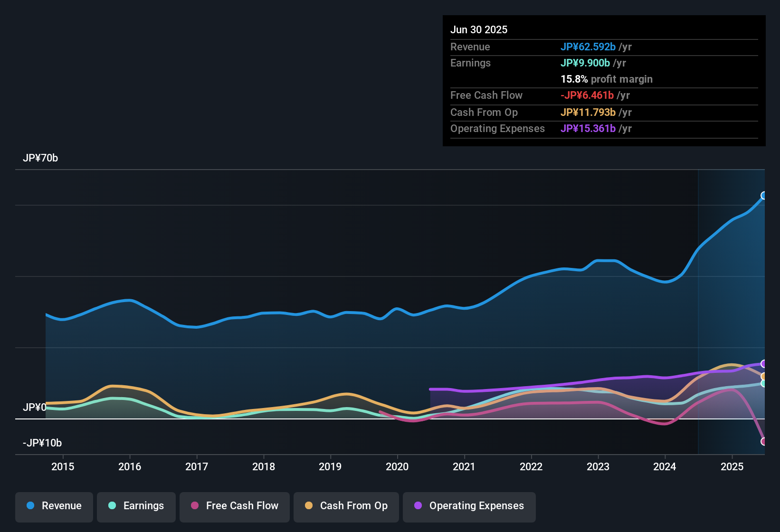Select the Operating Expenses endpoint marker
Screen dimensions: 780x532
pos(763,364)
